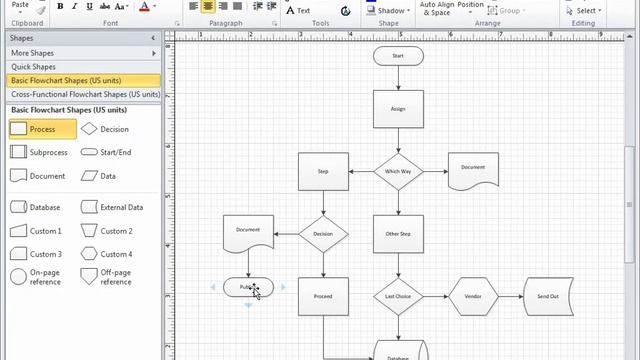Select the Custom 2 stencil shape
The image size is (640, 360).
[x=107, y=231]
